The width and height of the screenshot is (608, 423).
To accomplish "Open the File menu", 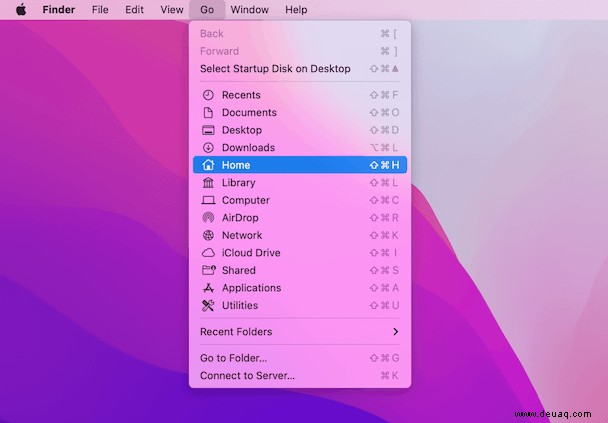I will [100, 10].
